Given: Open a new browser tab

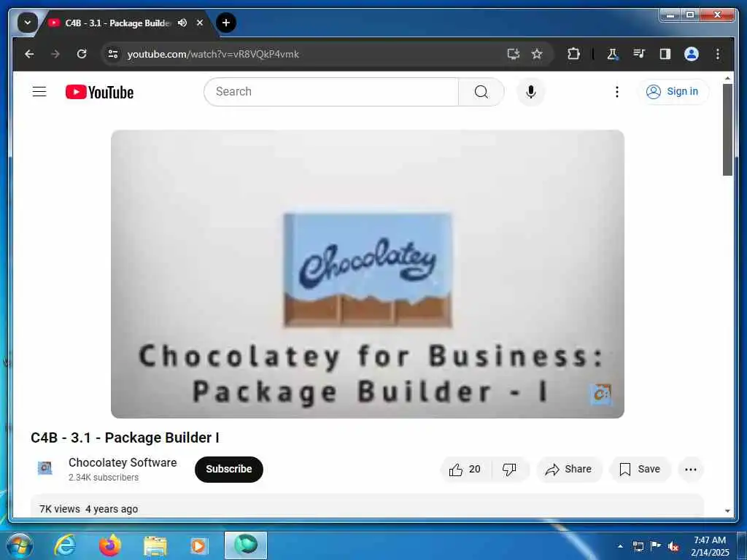Looking at the screenshot, I should tap(226, 23).
